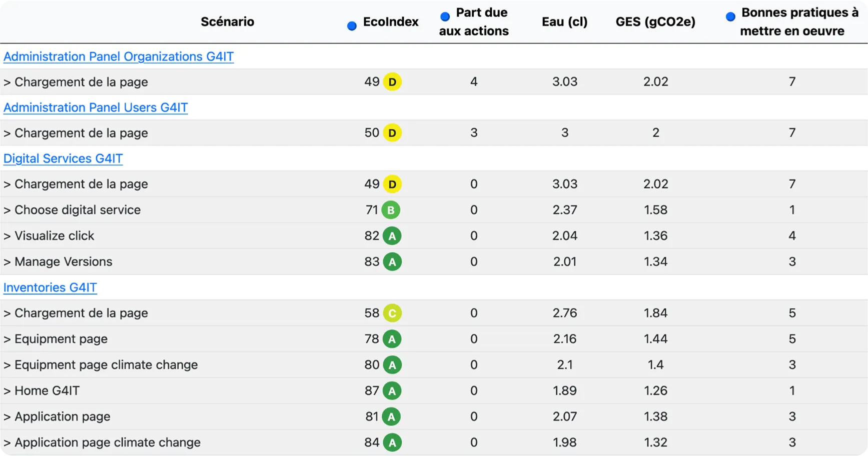Click the Scénario column header
The image size is (868, 456).
click(x=227, y=21)
